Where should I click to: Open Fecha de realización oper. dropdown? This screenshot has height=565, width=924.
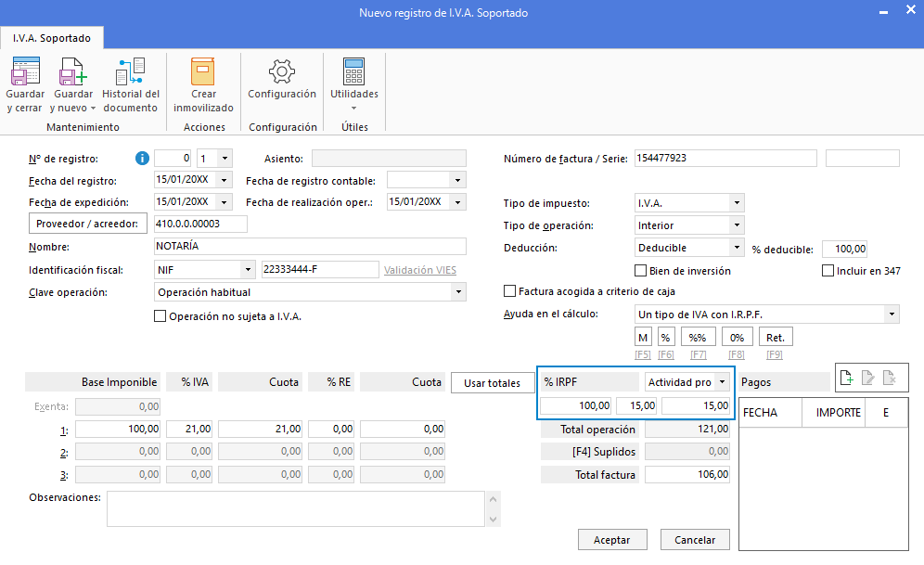tap(458, 202)
